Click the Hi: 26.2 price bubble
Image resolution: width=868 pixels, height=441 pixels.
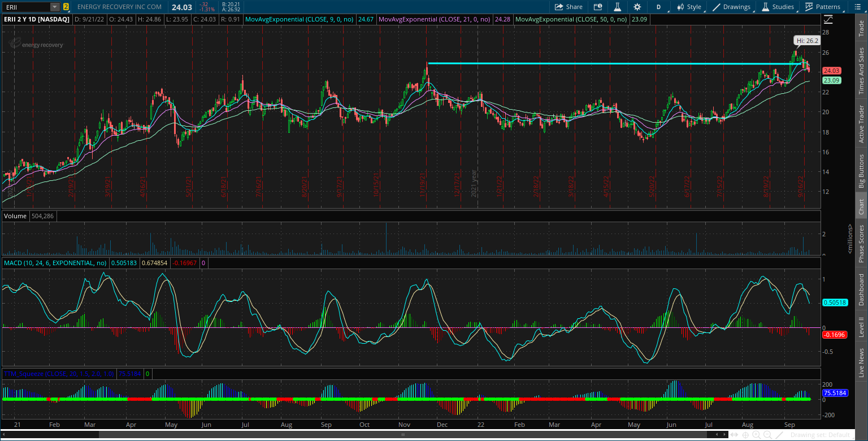click(x=806, y=40)
